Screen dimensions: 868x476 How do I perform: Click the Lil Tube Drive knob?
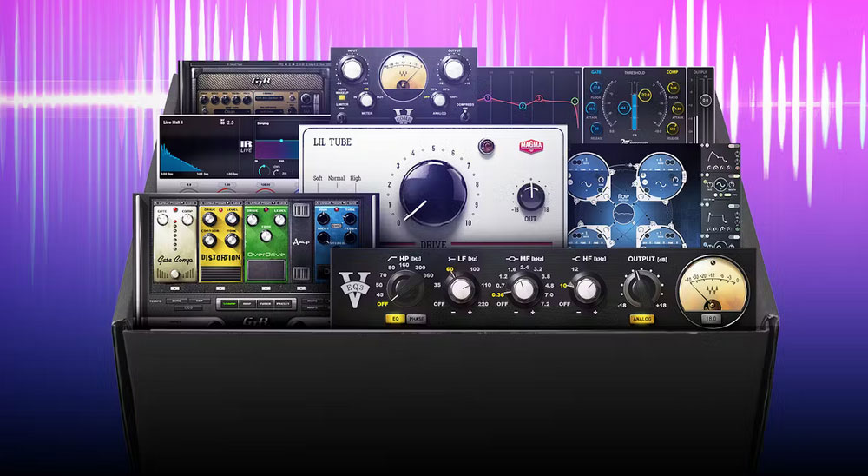[432, 194]
